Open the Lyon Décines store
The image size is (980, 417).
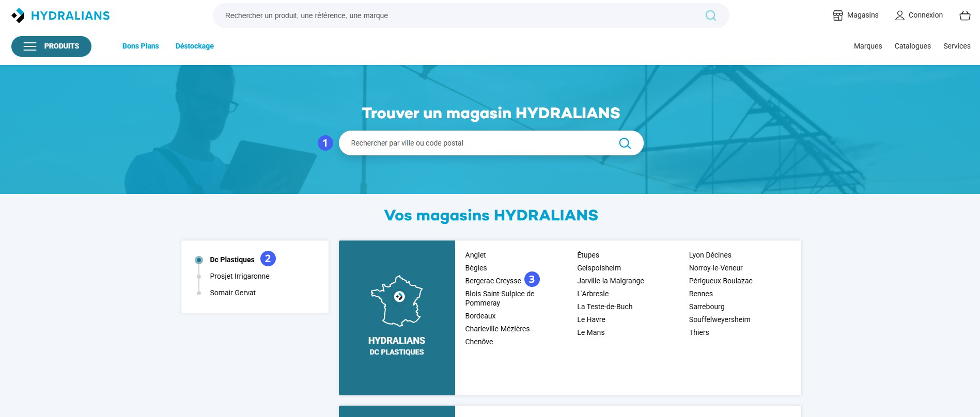(x=710, y=255)
